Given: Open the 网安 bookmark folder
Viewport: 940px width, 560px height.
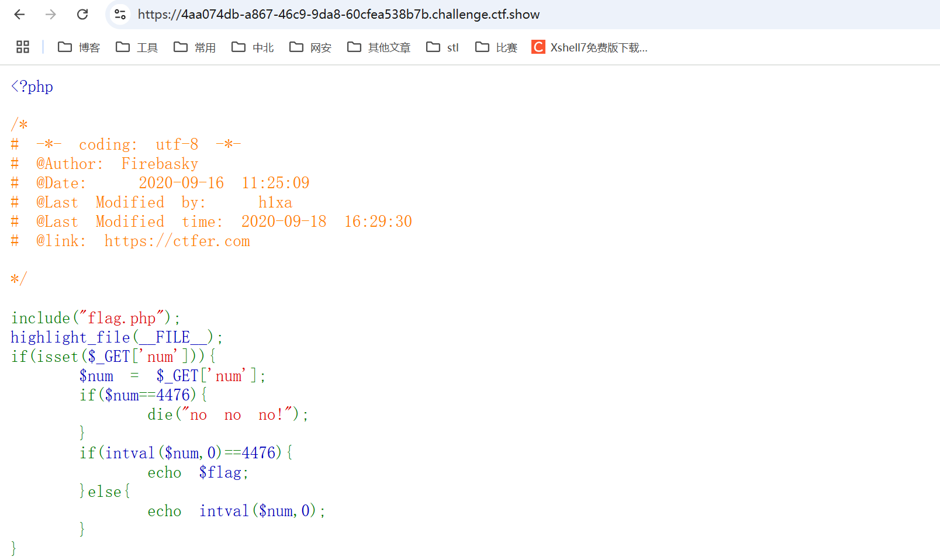Looking at the screenshot, I should tap(310, 47).
